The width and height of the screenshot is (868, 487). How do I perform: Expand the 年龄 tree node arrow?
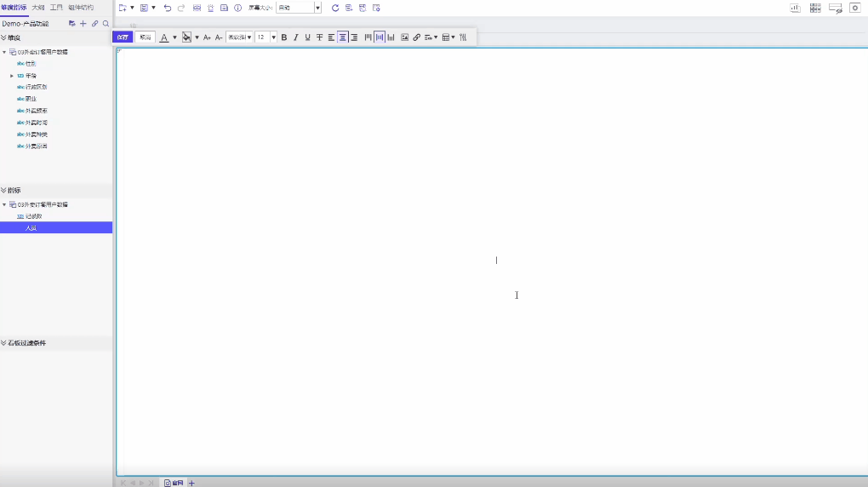click(12, 76)
